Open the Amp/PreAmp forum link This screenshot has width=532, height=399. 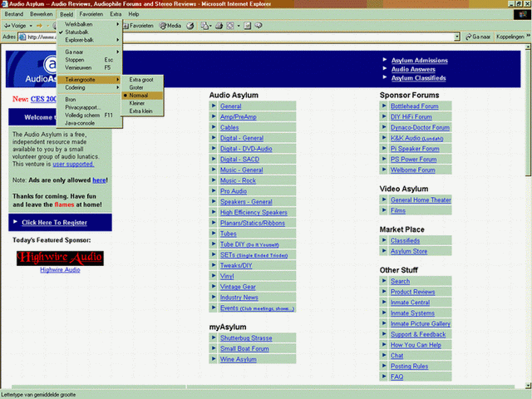coord(239,116)
